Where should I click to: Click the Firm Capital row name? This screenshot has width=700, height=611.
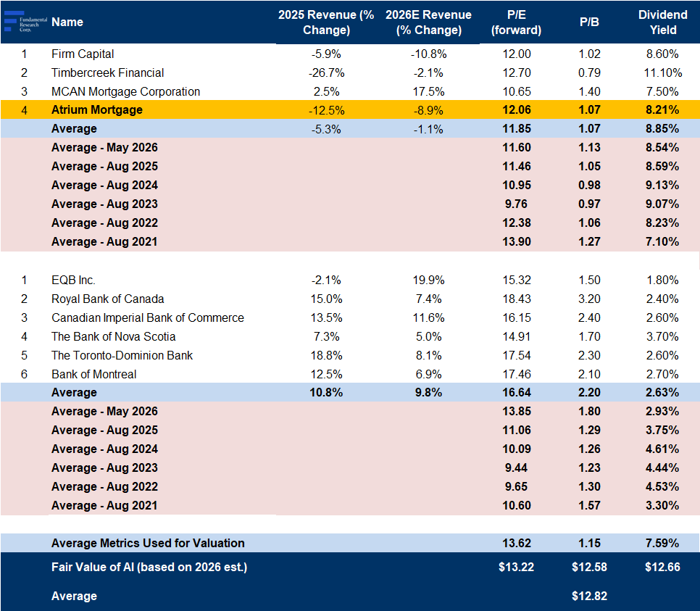point(83,54)
